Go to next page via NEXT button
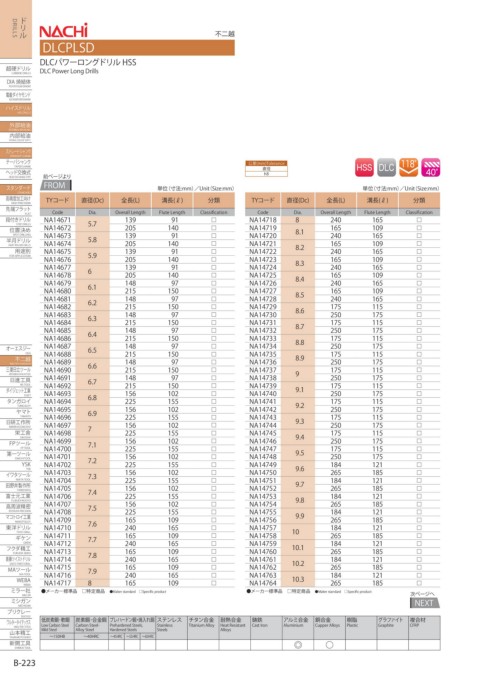Viewport: 480px width, 677px height. coord(425,603)
